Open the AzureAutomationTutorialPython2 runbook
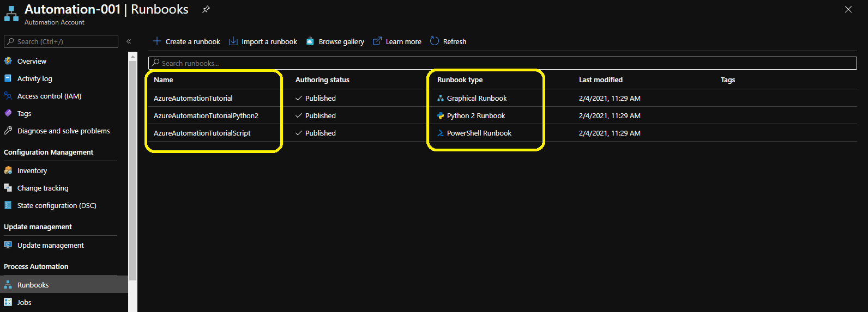This screenshot has height=312, width=868. (x=206, y=115)
